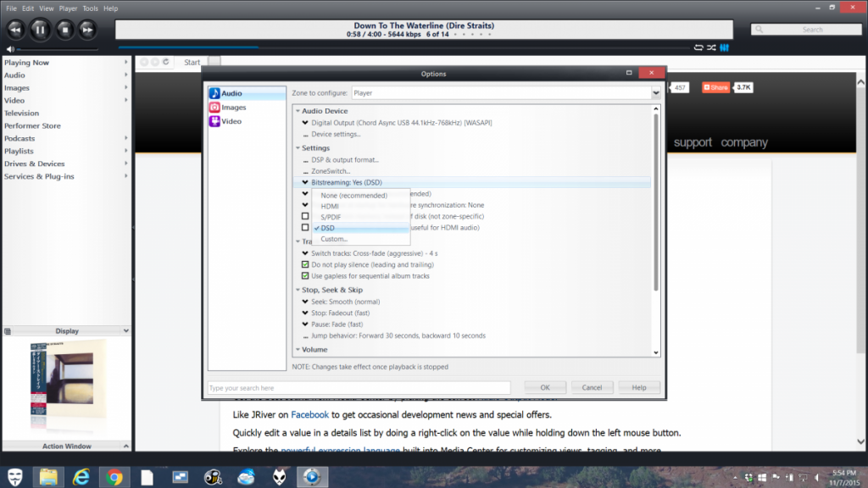Open the blank document taskbar icon
The width and height of the screenshot is (868, 488).
pyautogui.click(x=147, y=477)
